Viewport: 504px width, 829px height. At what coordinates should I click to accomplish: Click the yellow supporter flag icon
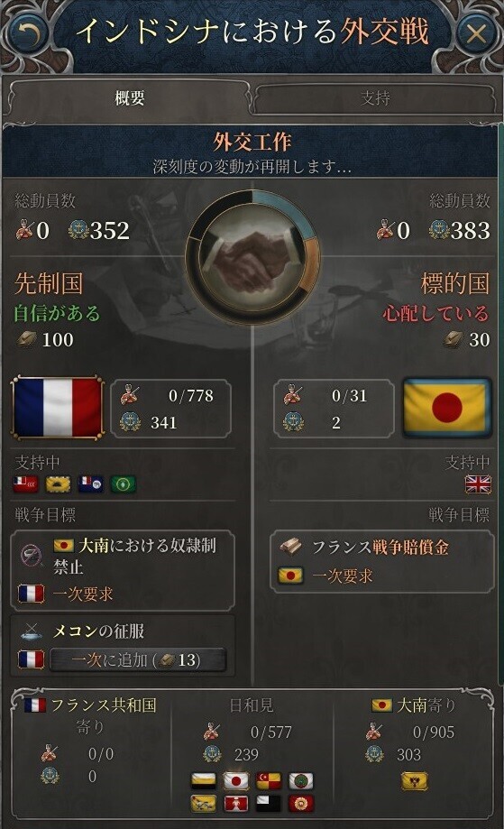(x=58, y=484)
